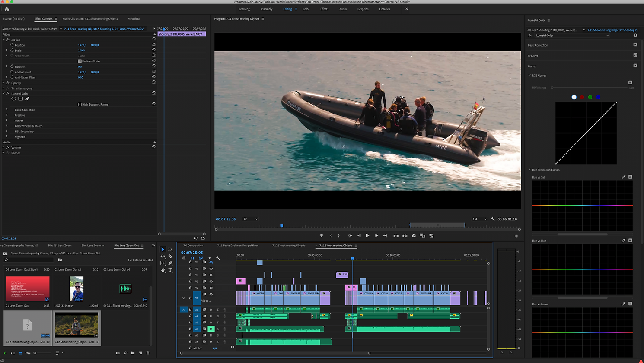Open the 7.12 Shoot moving Objects sequence tab
Screen dimensions: 644x363
(288, 245)
